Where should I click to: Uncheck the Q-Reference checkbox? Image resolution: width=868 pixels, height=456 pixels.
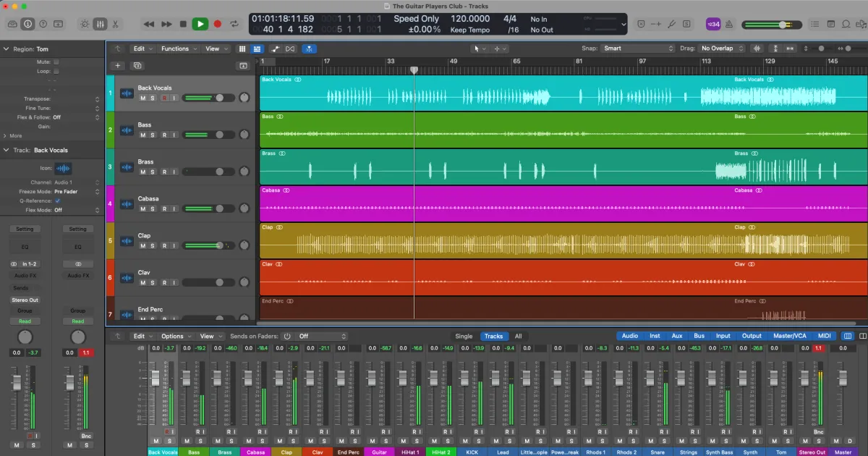pos(57,200)
